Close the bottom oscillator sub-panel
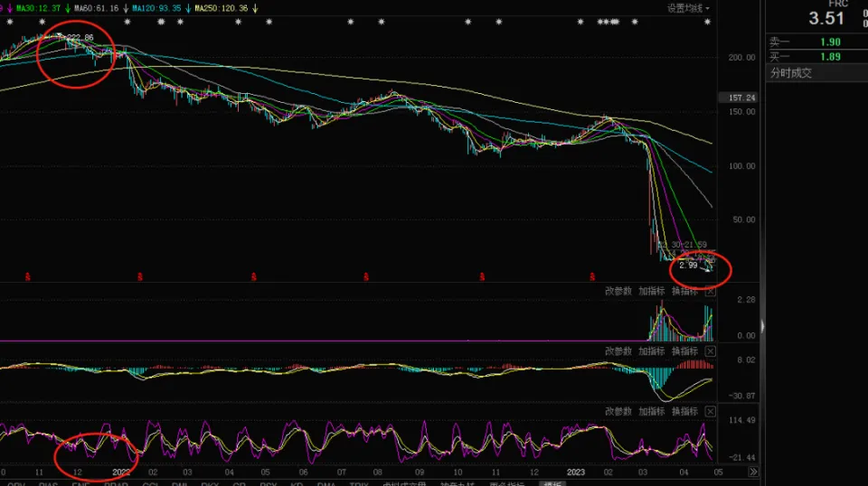 coord(710,411)
